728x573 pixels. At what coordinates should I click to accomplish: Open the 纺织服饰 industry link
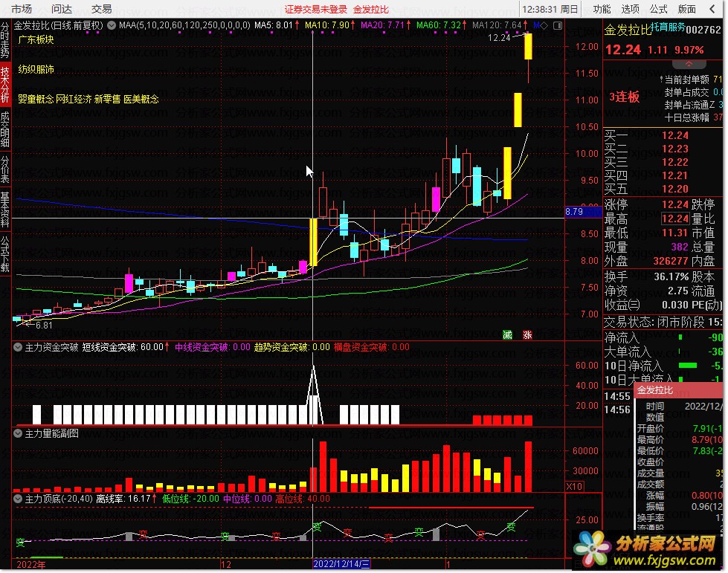pos(36,70)
